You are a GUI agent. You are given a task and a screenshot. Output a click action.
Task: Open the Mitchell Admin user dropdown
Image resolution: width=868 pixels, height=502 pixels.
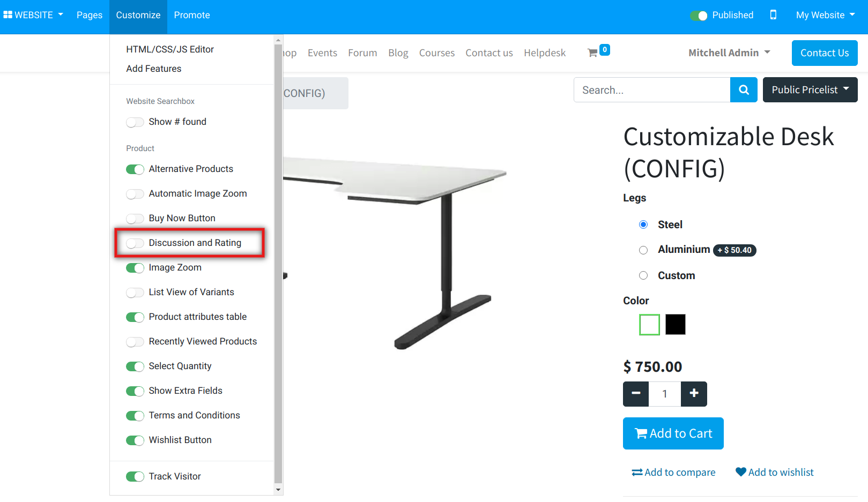[x=729, y=53]
